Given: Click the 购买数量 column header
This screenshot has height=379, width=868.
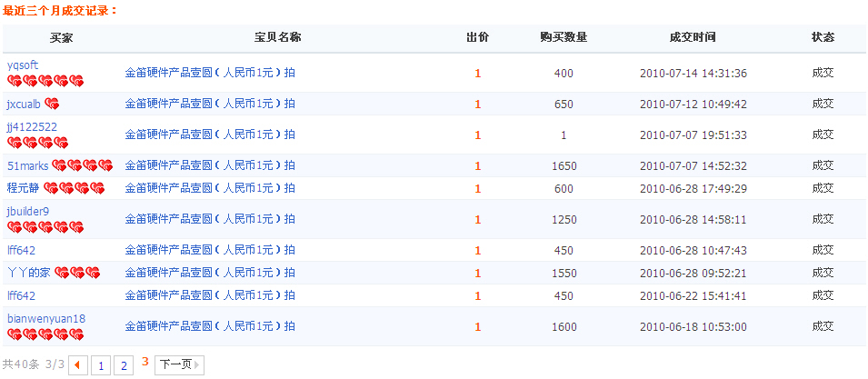Looking at the screenshot, I should [564, 37].
